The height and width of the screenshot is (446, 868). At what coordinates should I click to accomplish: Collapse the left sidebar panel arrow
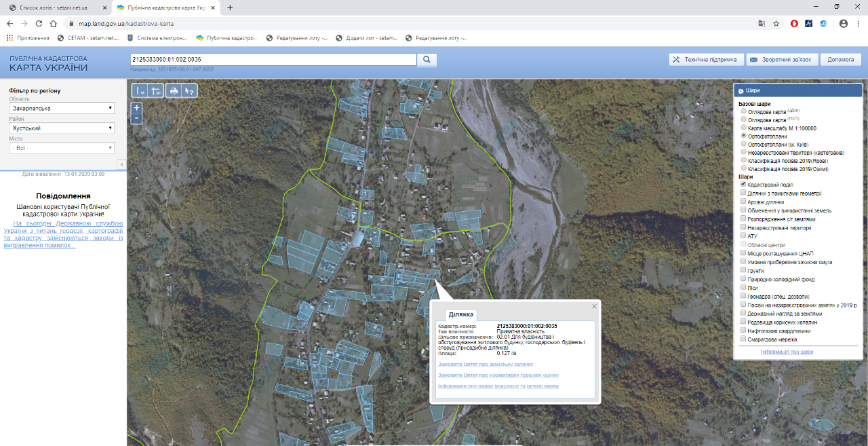(121, 164)
